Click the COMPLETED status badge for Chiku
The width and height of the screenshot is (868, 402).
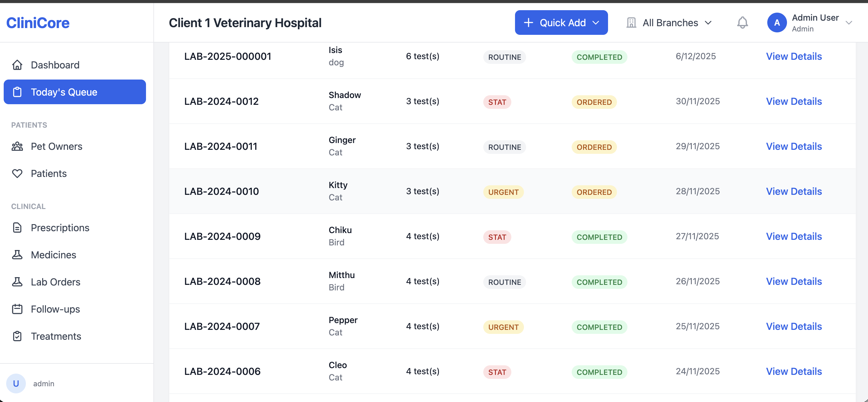(599, 237)
